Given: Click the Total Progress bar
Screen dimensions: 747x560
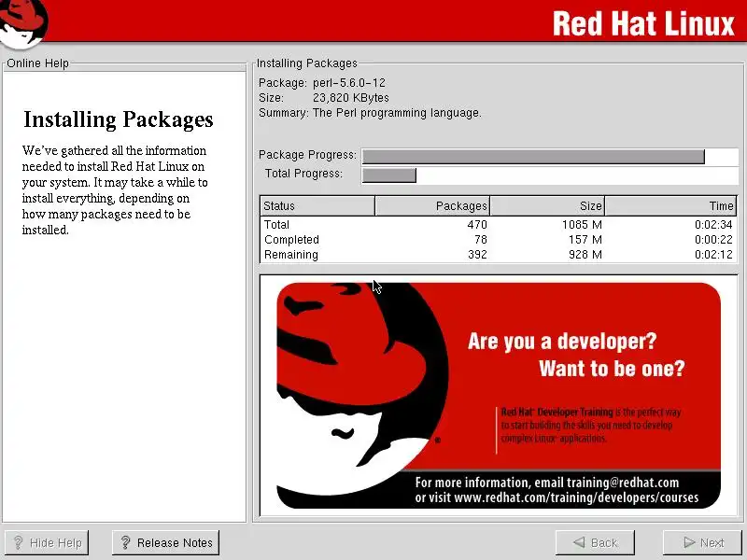Looking at the screenshot, I should tap(550, 175).
